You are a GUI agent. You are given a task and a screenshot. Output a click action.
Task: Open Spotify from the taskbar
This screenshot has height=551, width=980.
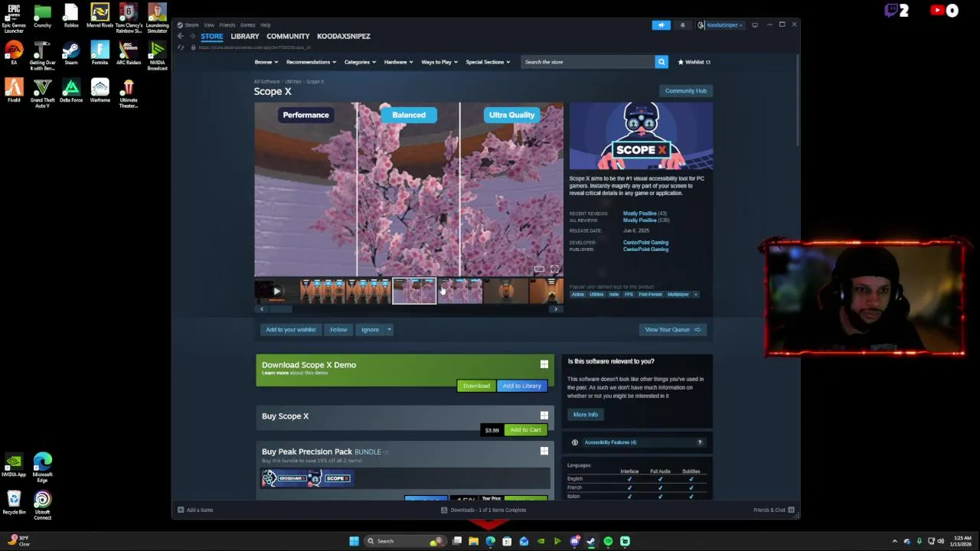608,541
